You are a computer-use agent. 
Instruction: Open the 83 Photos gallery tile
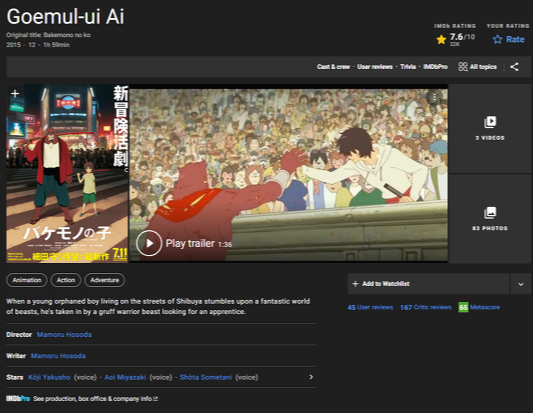click(x=490, y=219)
